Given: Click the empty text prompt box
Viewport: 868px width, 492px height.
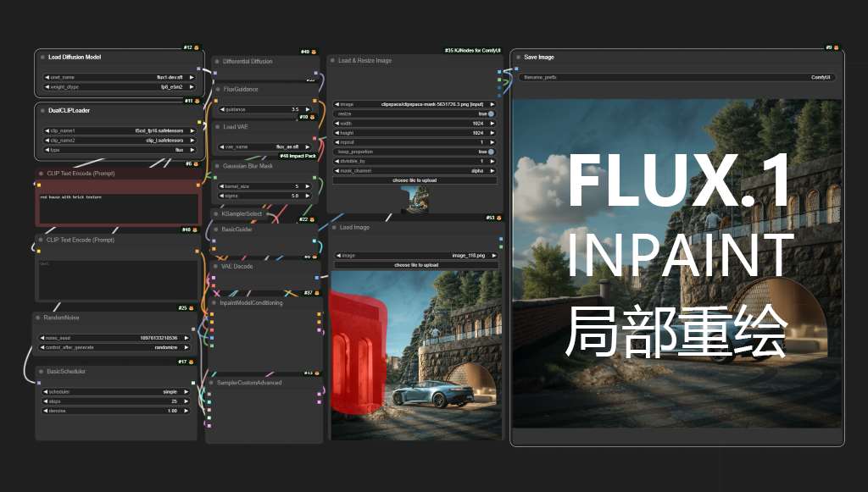Looking at the screenshot, I should pyautogui.click(x=117, y=279).
